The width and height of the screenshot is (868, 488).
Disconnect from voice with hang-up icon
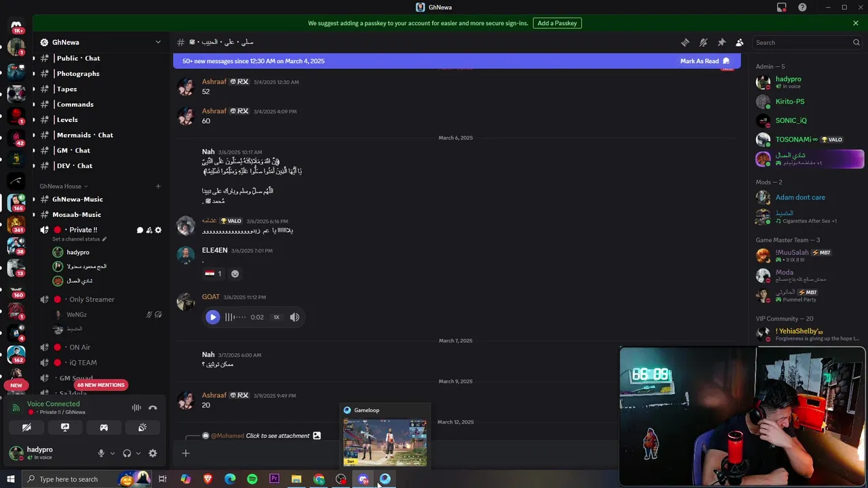[153, 407]
